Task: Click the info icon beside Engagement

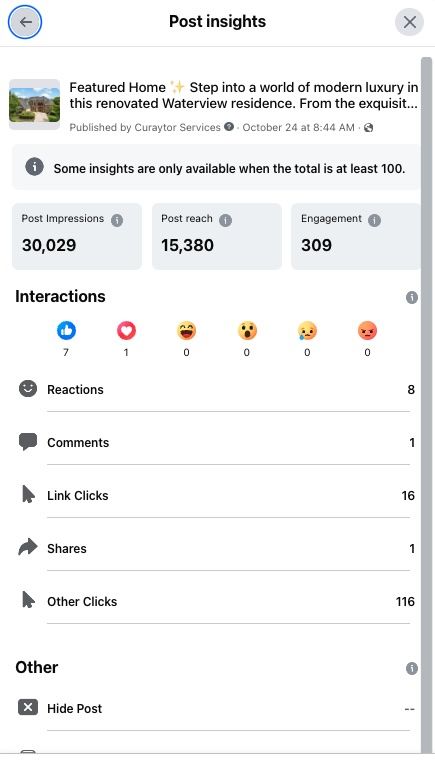Action: coord(374,221)
